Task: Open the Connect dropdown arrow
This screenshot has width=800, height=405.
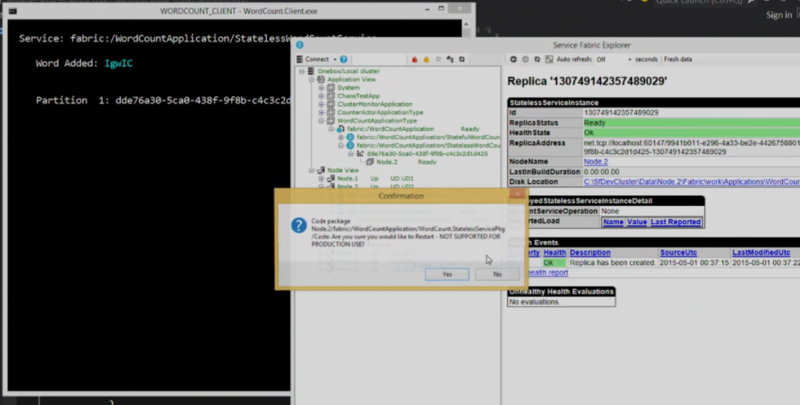Action: (x=335, y=59)
